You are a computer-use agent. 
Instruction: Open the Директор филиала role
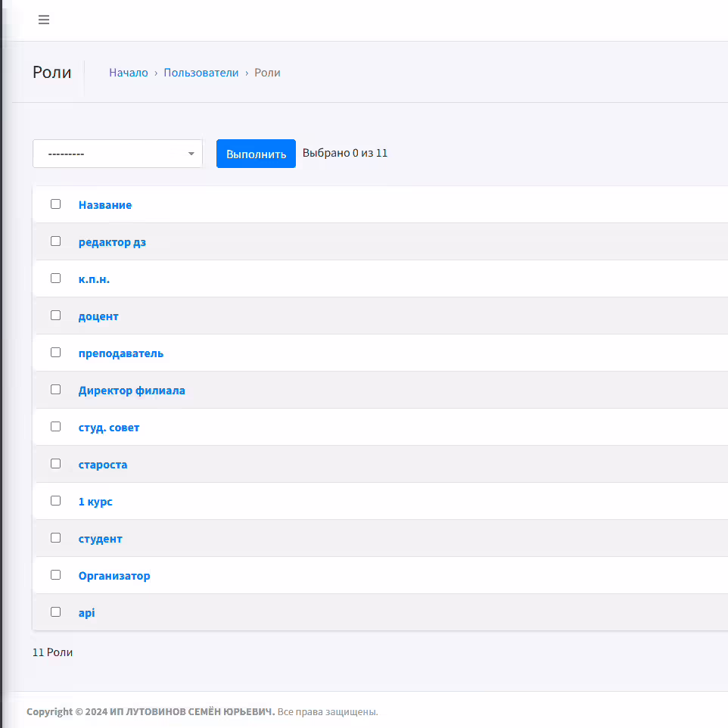132,391
